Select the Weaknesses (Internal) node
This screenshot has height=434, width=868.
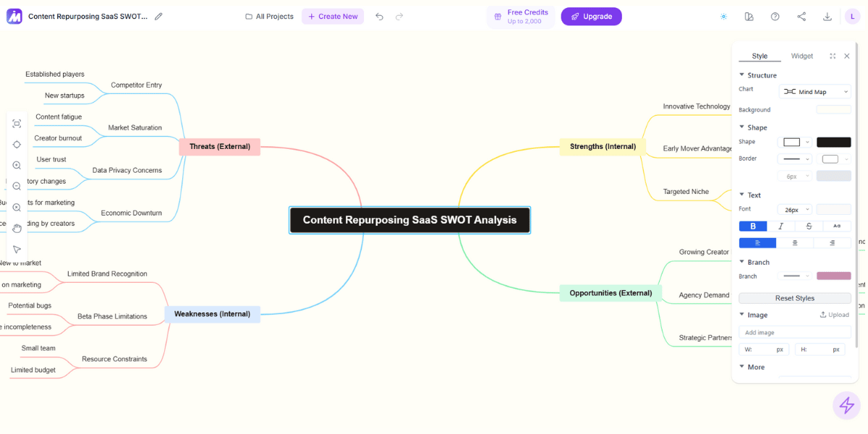point(212,314)
